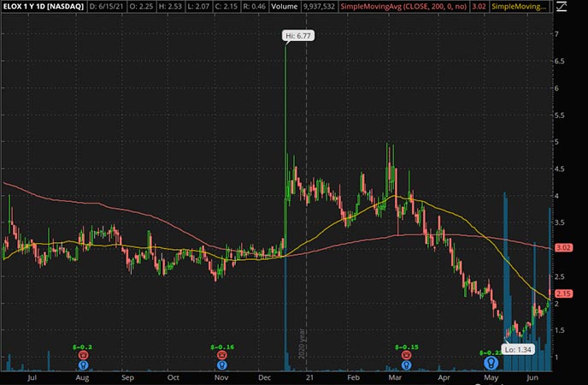Image resolution: width=588 pixels, height=385 pixels.
Task: Click the Jul label on time axis
Action: tap(32, 377)
